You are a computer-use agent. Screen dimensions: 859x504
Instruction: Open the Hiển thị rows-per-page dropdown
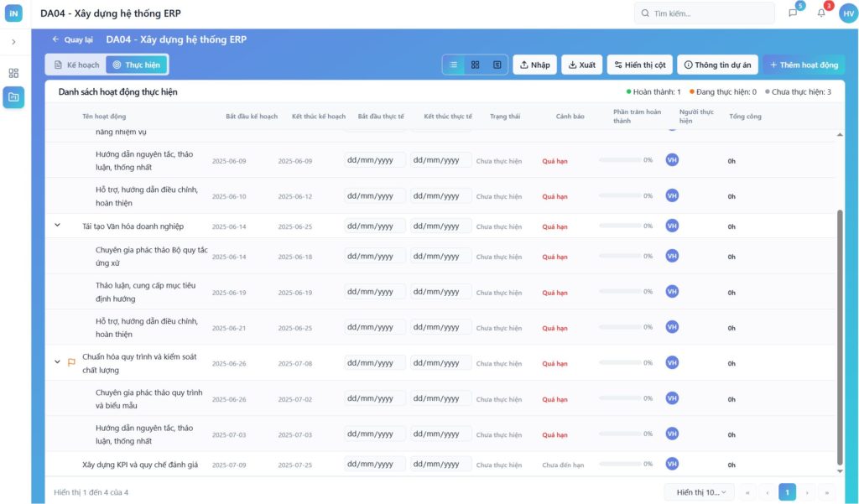point(700,492)
